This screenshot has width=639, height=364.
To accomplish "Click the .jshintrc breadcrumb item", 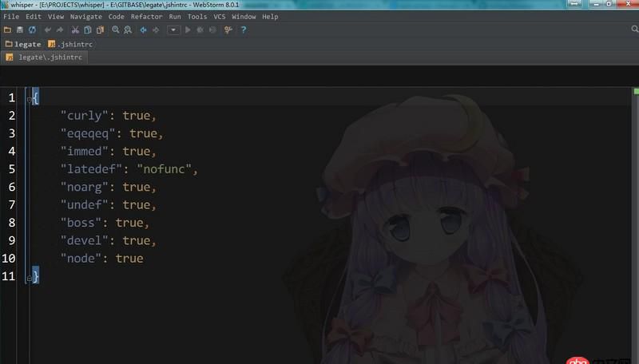I will click(x=70, y=44).
